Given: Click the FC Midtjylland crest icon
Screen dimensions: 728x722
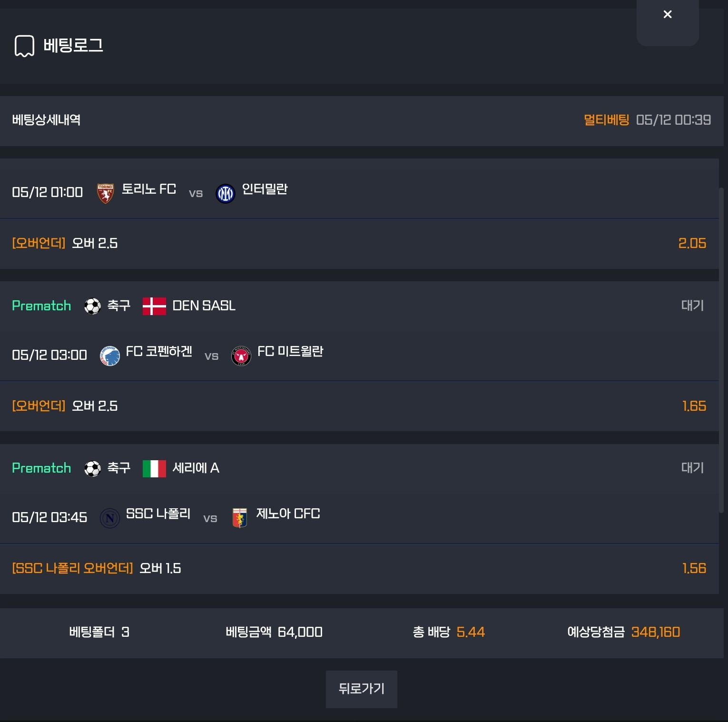Looking at the screenshot, I should (241, 356).
